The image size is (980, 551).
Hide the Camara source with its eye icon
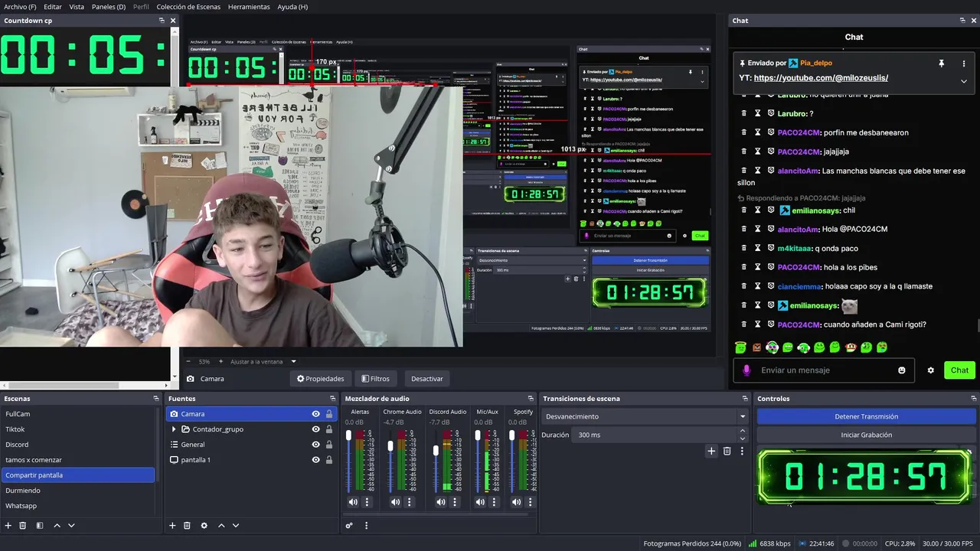[x=315, y=414]
